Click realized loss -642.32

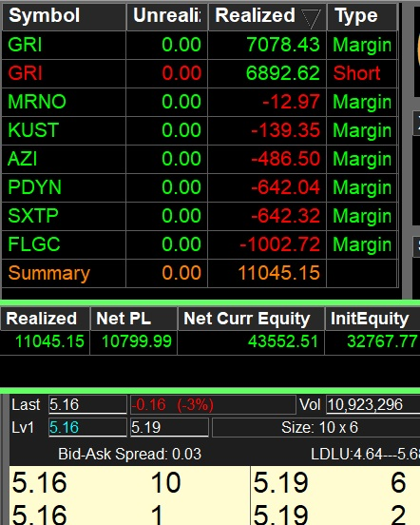(286, 215)
